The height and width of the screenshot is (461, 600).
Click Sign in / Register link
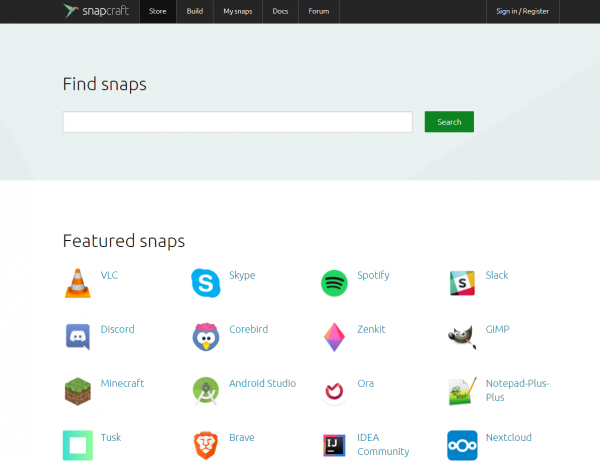[x=522, y=11]
